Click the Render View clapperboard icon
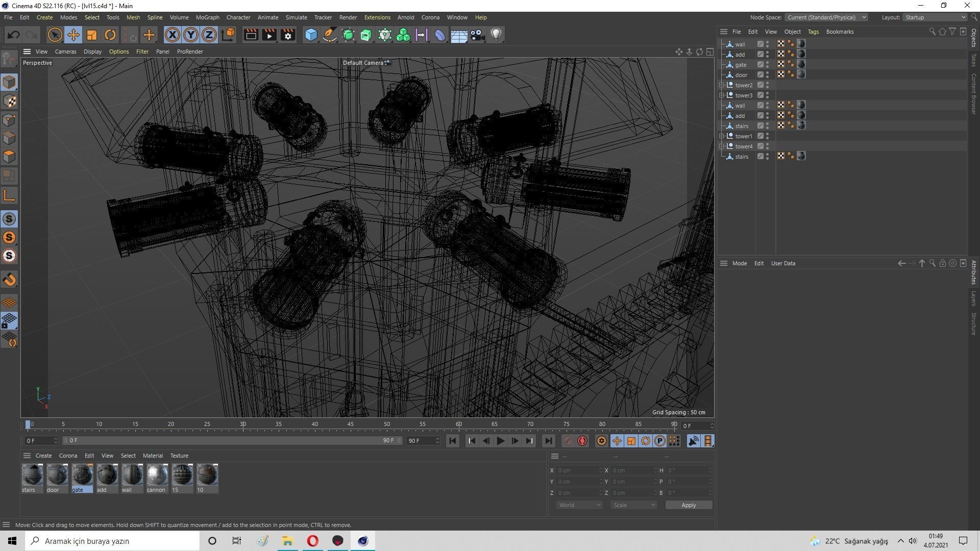The image size is (980, 551). (251, 35)
